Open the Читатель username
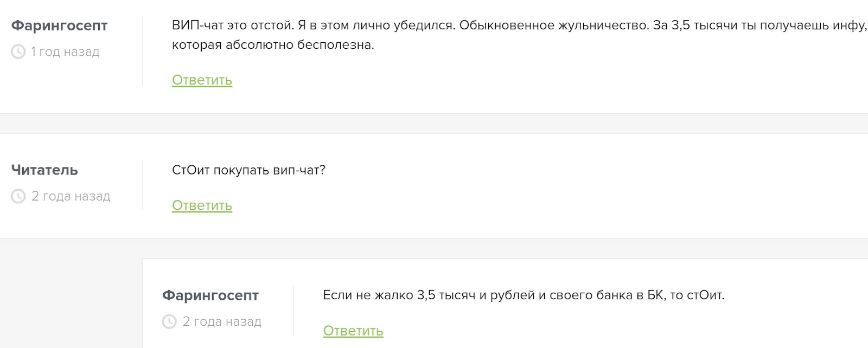The image size is (868, 348). (x=44, y=170)
